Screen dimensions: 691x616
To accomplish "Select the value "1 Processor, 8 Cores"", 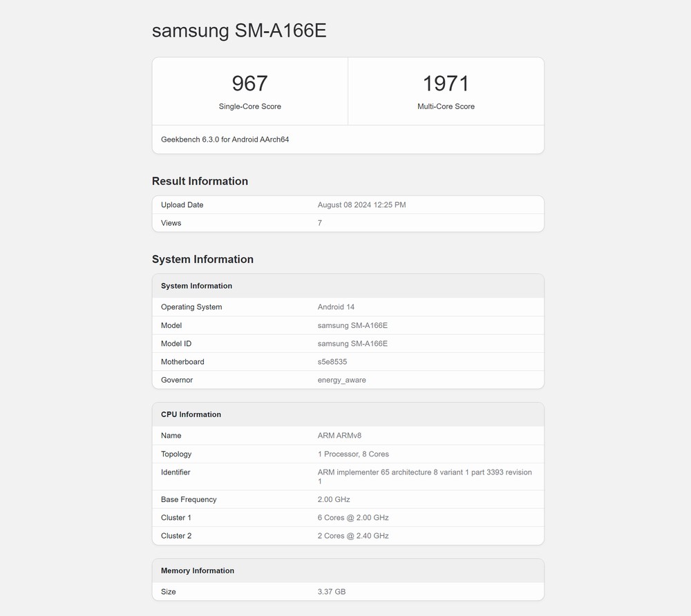I will [353, 454].
